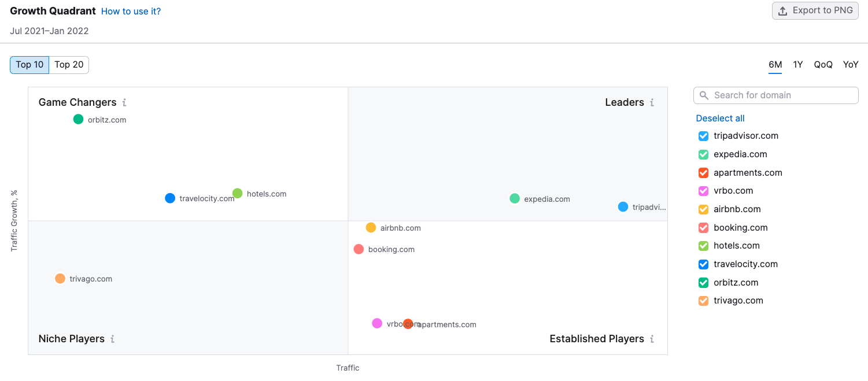The width and height of the screenshot is (868, 381).
Task: Click the booking.com dot in the quadrant
Action: click(x=359, y=249)
